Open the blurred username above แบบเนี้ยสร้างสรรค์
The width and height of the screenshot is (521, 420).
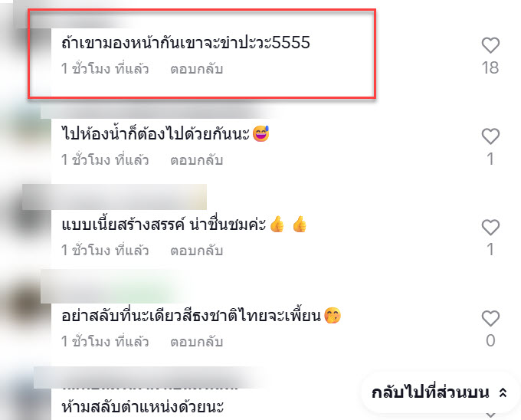[114, 197]
